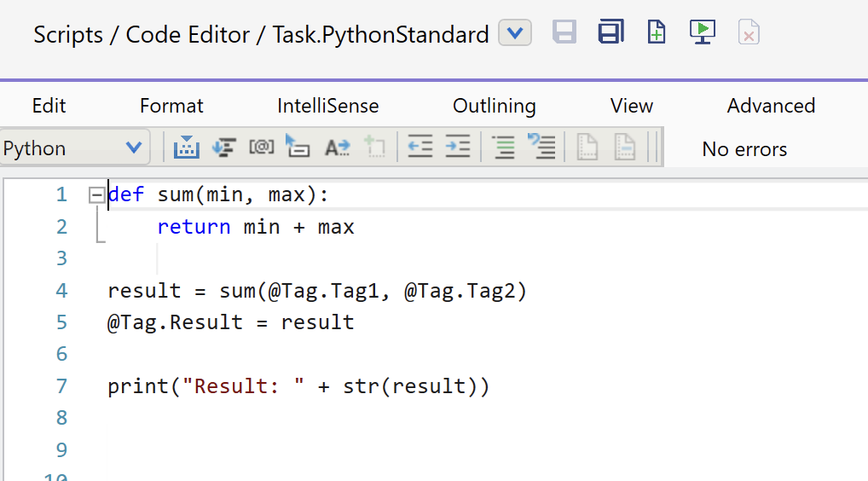Open the Python language dropdown

click(x=133, y=148)
